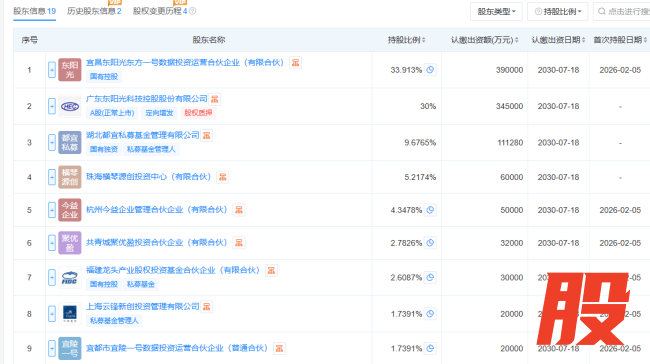Image resolution: width=650 pixels, height=364 pixels.
Task: Open 福建龙头产业股权投资基金 link
Action: 173,270
